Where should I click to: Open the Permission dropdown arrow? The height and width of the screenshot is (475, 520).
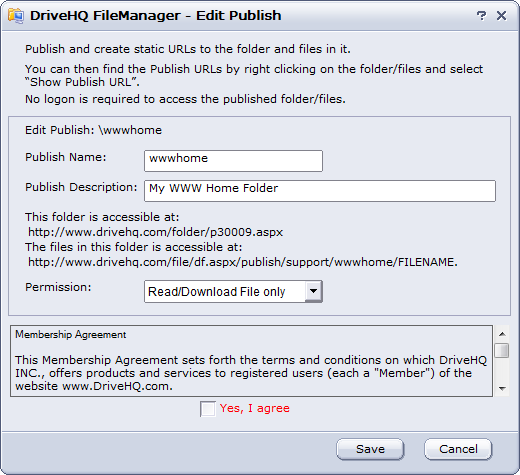[x=313, y=291]
